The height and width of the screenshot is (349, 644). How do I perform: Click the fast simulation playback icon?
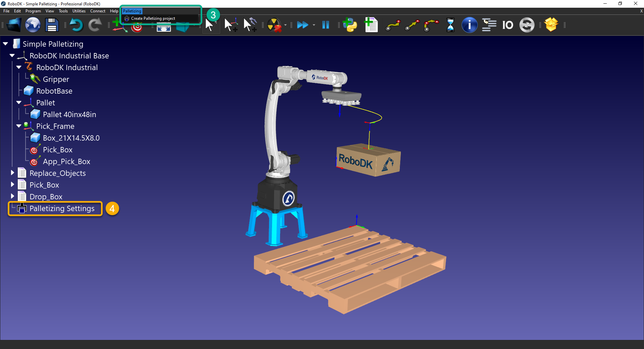click(303, 25)
